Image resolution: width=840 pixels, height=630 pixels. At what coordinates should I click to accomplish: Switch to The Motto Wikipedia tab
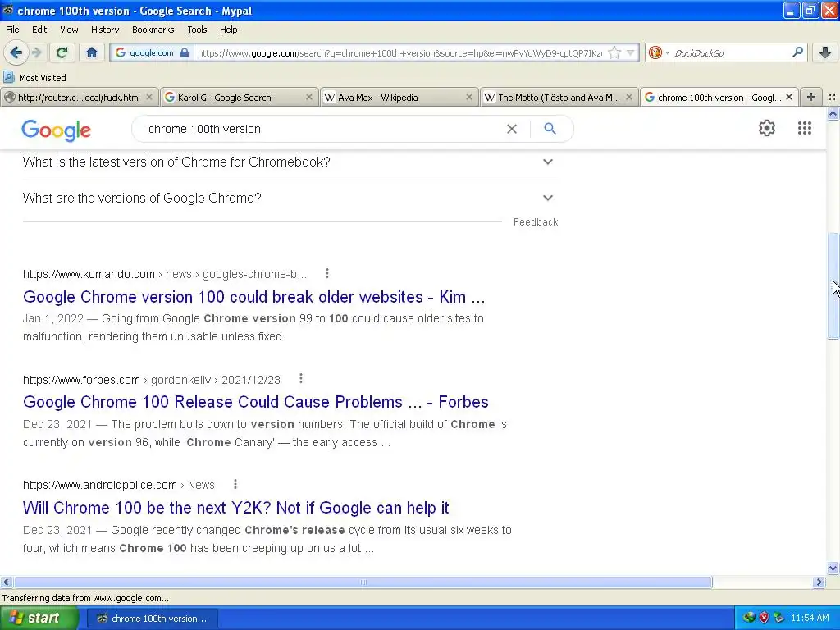558,97
